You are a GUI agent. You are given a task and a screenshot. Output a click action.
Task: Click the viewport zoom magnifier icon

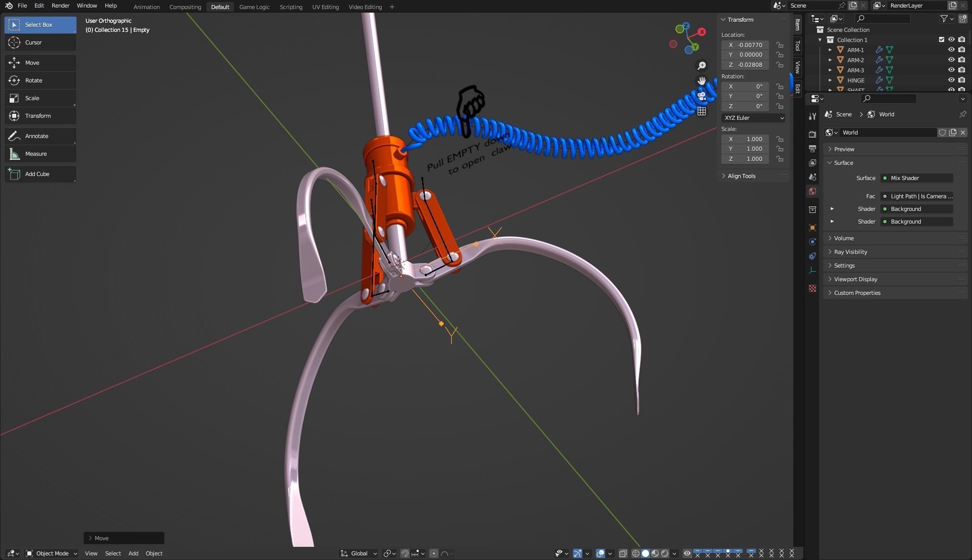(702, 66)
